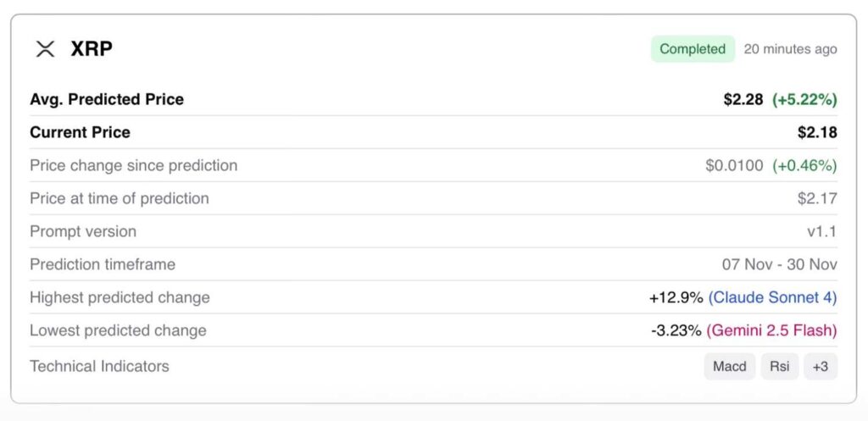Click the Technical Indicators row label

click(99, 366)
